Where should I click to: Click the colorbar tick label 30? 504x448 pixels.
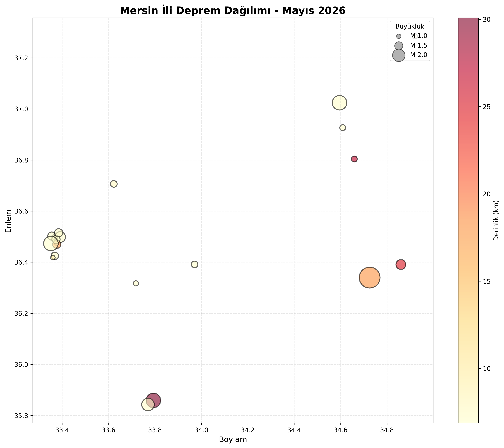tap(487, 20)
